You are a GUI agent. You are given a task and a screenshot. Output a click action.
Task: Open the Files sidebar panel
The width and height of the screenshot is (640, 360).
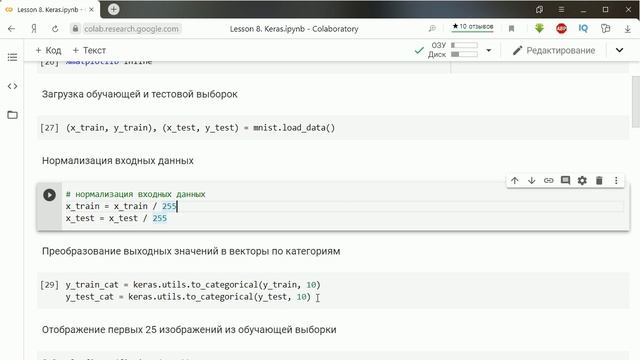coord(12,115)
